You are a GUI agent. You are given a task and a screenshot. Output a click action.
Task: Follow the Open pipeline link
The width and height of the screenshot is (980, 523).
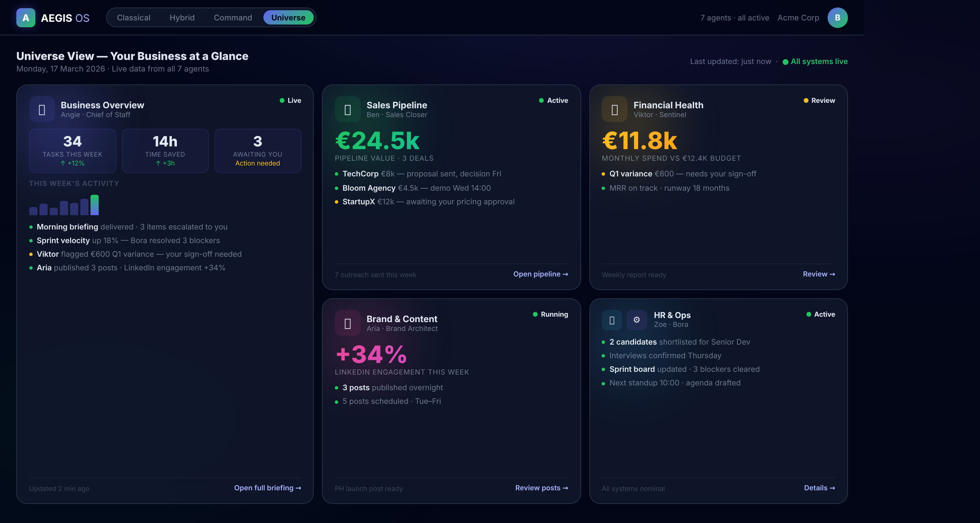540,274
